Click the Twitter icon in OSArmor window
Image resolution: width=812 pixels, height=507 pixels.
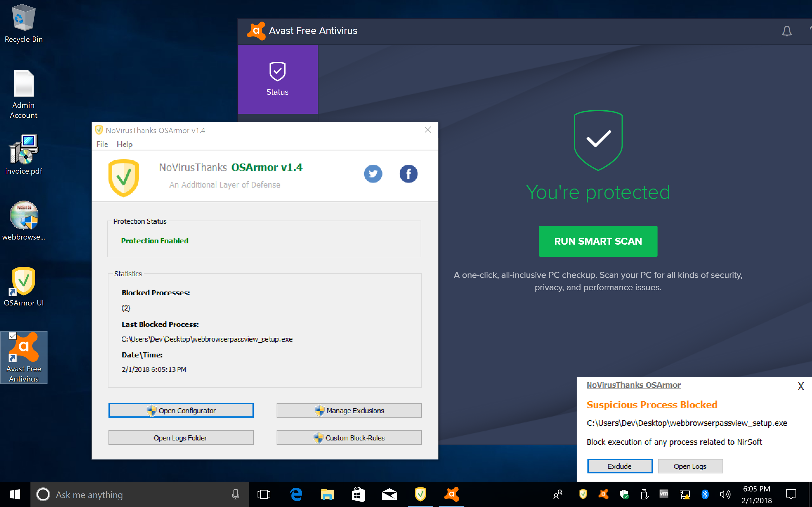click(373, 173)
